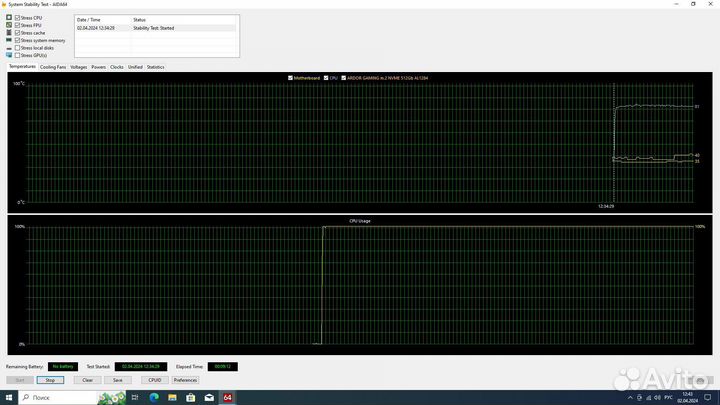The image size is (720, 405).
Task: Click the No battery indicator field
Action: [63, 366]
